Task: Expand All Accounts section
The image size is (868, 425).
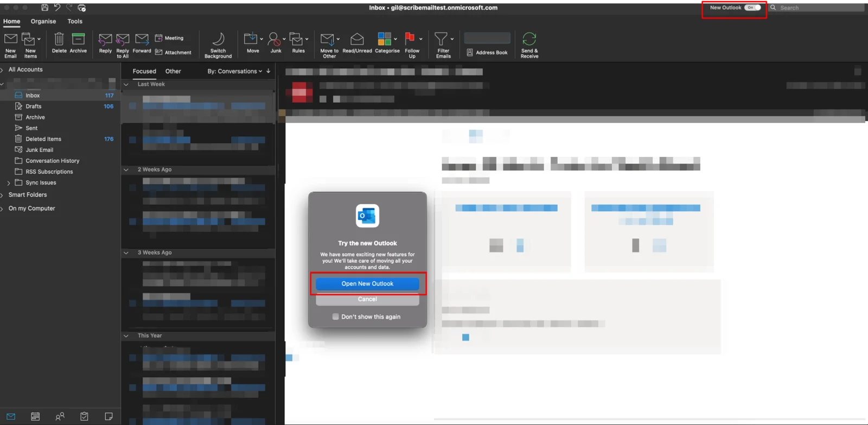Action: tap(2, 69)
